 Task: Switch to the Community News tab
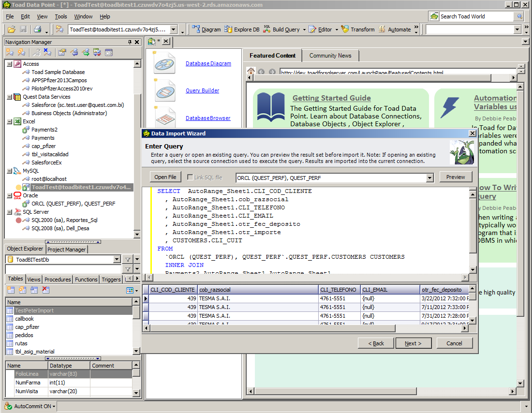(x=330, y=56)
